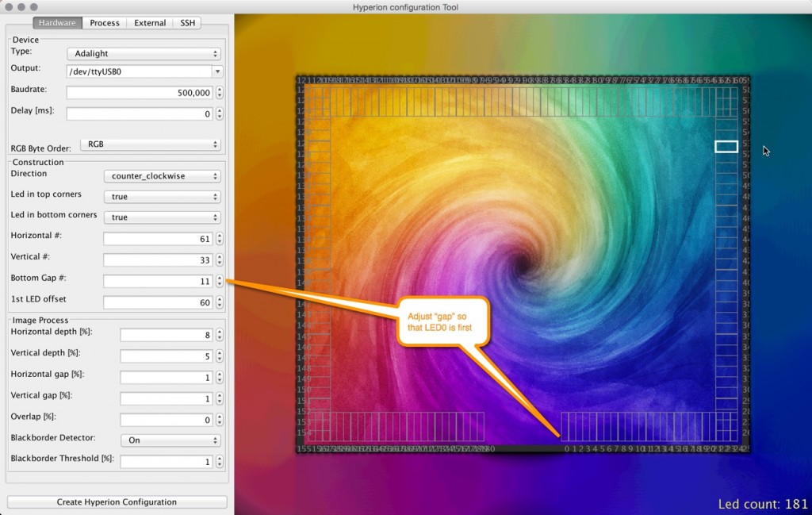
Task: Increase the Baudrate value with up arrow
Action: (x=220, y=89)
